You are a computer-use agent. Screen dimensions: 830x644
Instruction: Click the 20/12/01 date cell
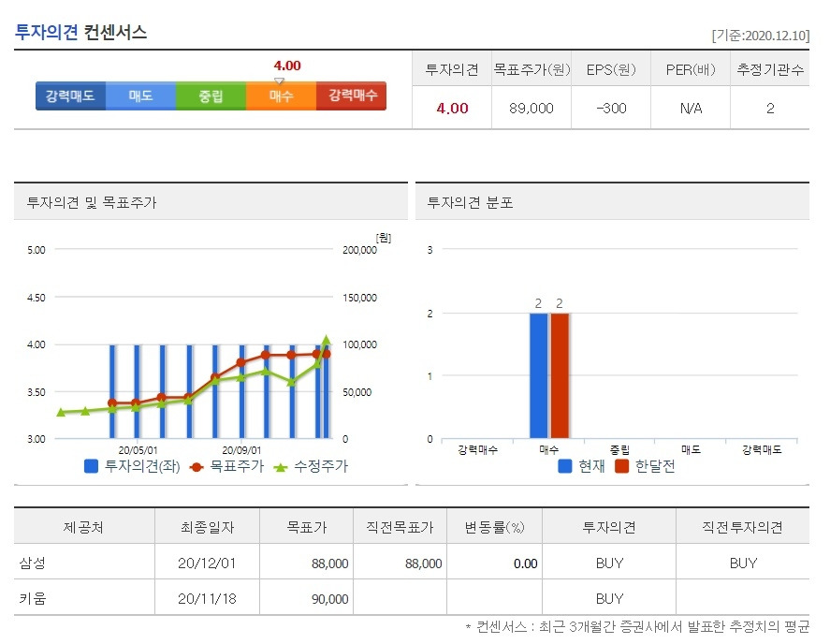(x=207, y=563)
